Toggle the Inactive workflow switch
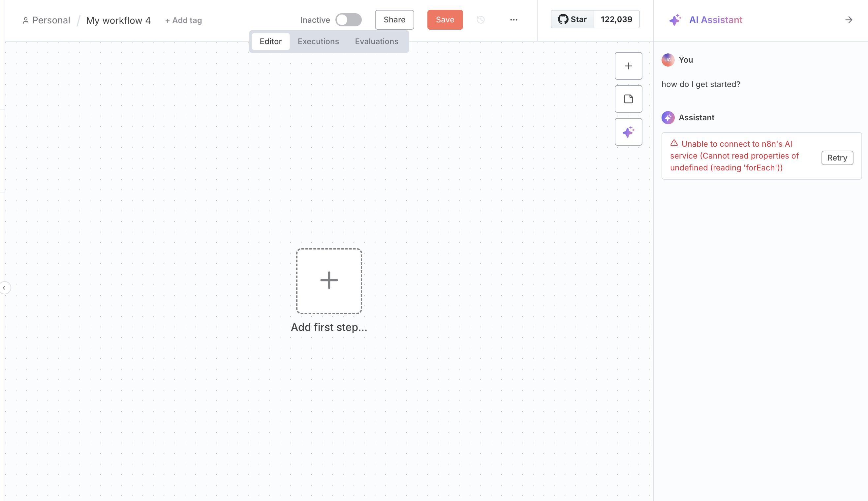Screen dimensions: 868x501 [x=348, y=20]
